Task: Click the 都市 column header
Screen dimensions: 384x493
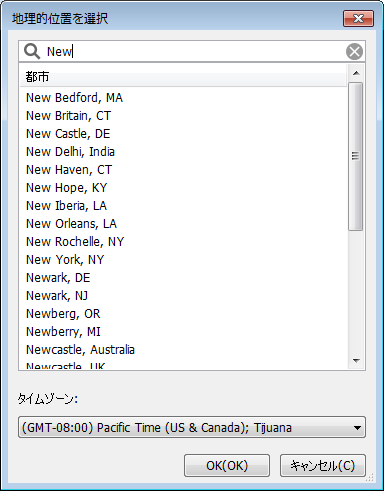Action: point(183,77)
